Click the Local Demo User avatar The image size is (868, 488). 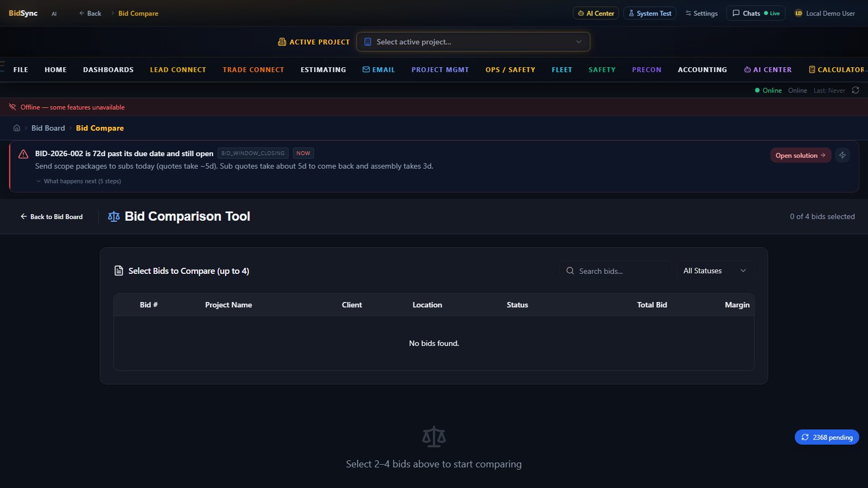point(799,13)
